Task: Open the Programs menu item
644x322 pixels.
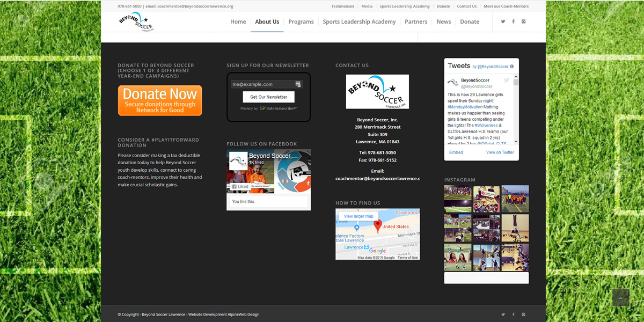Action: (x=301, y=22)
